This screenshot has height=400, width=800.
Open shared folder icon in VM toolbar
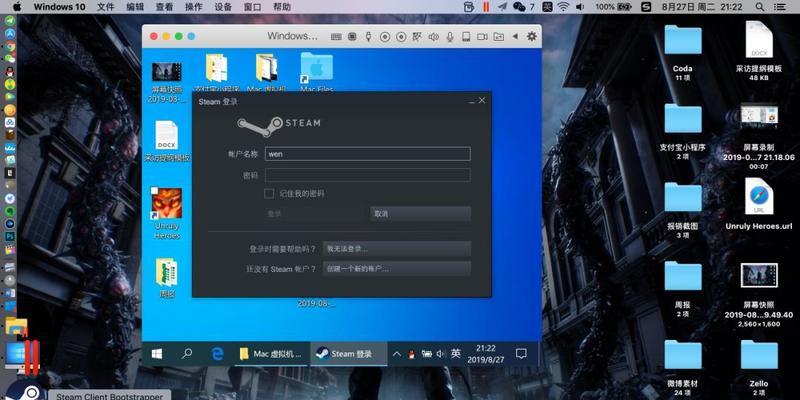pyautogui.click(x=498, y=37)
